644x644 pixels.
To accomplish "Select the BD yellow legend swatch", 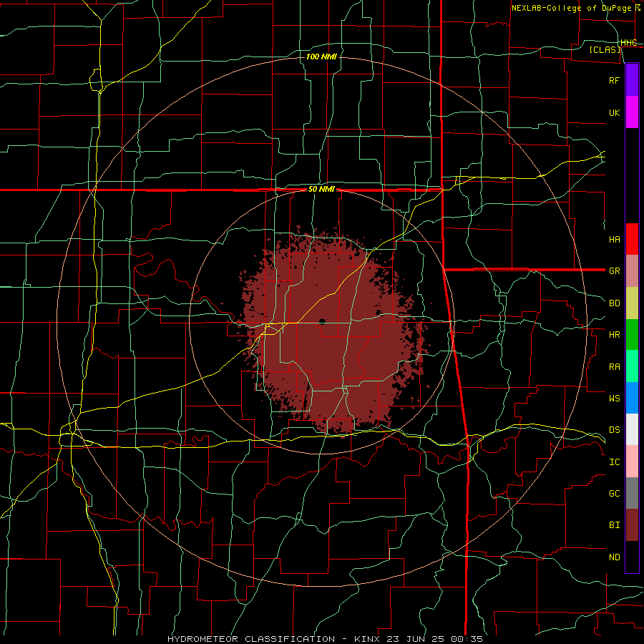I will pos(632,303).
